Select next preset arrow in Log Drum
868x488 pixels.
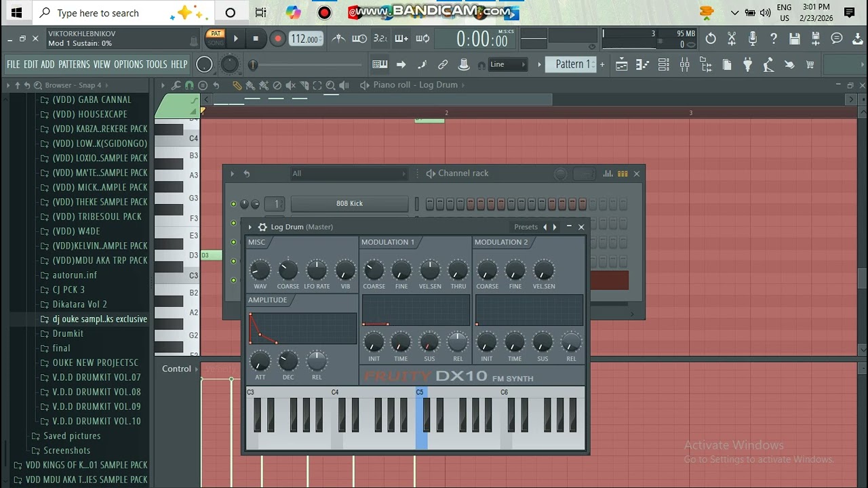click(x=555, y=227)
